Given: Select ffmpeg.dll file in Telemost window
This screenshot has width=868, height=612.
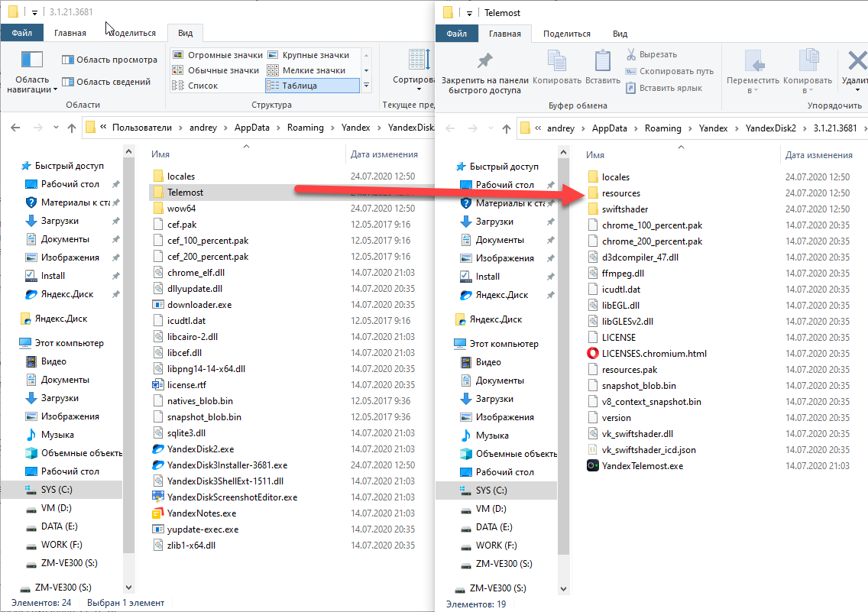Looking at the screenshot, I should (623, 274).
